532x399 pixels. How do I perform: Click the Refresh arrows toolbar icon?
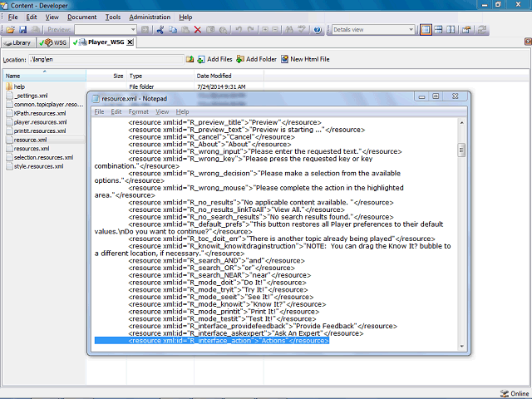(482, 30)
